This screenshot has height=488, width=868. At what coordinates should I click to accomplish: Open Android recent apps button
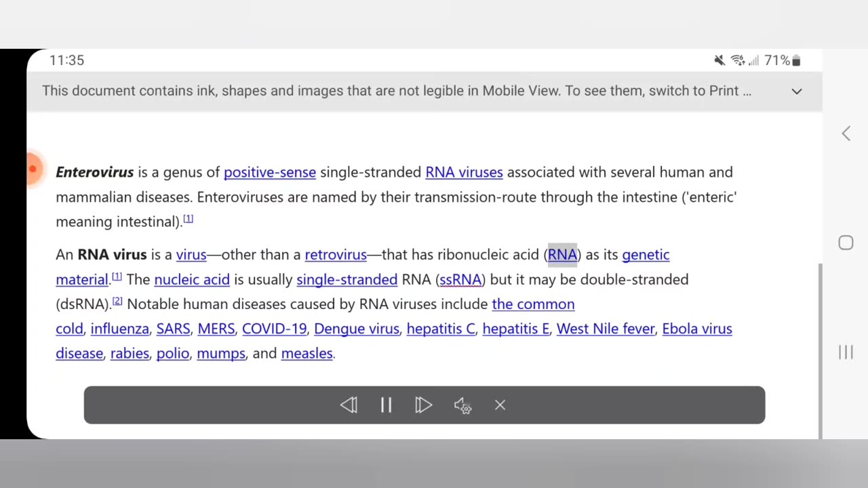(x=846, y=352)
